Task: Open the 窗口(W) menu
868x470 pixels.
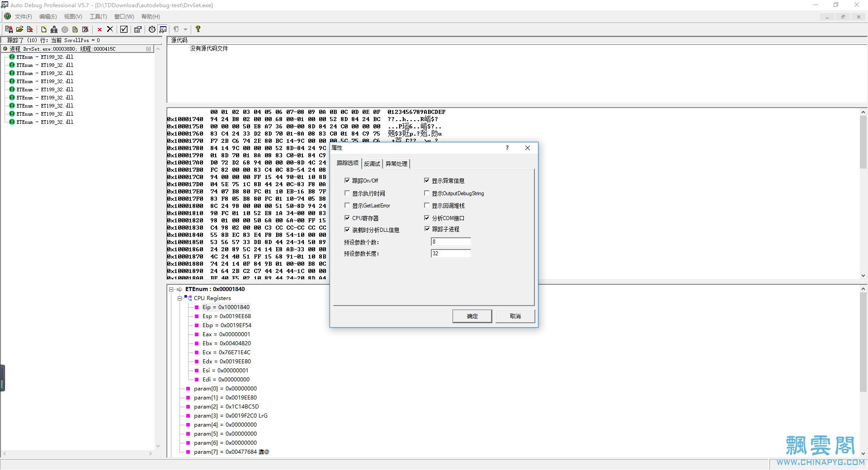Action: coord(124,17)
